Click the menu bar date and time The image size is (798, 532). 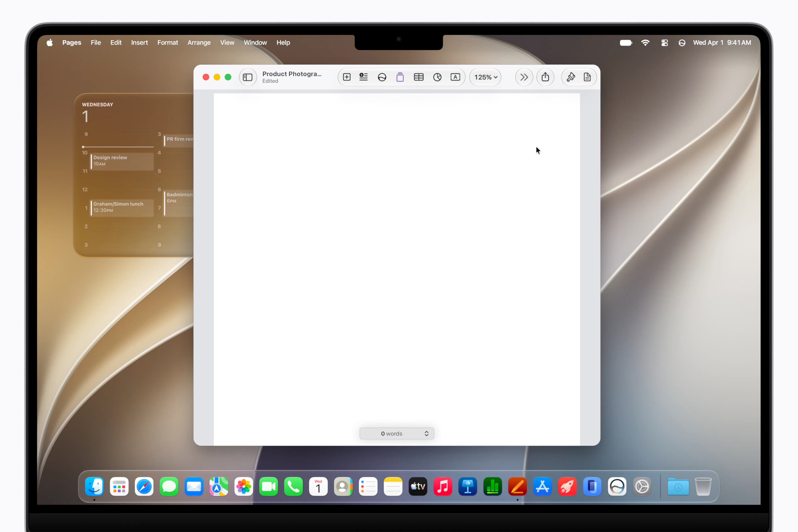pyautogui.click(x=722, y=42)
